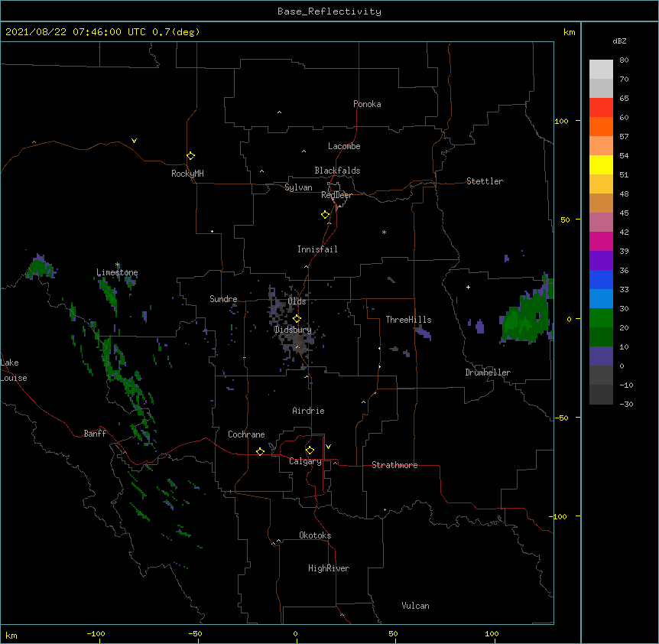This screenshot has height=644, width=659.
Task: Click the 42 dBZ magenta color swatch
Action: pyautogui.click(x=601, y=241)
